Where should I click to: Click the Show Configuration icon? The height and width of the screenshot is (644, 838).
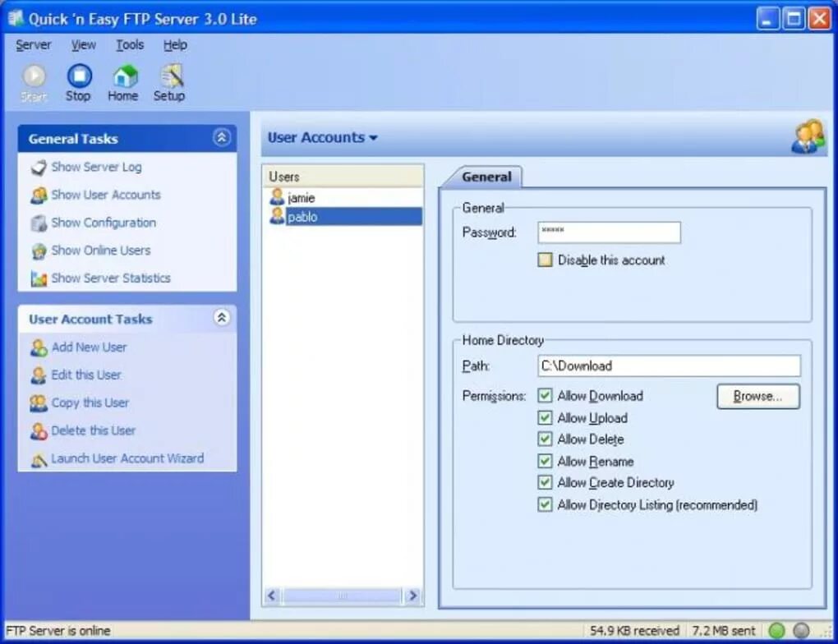pos(39,223)
